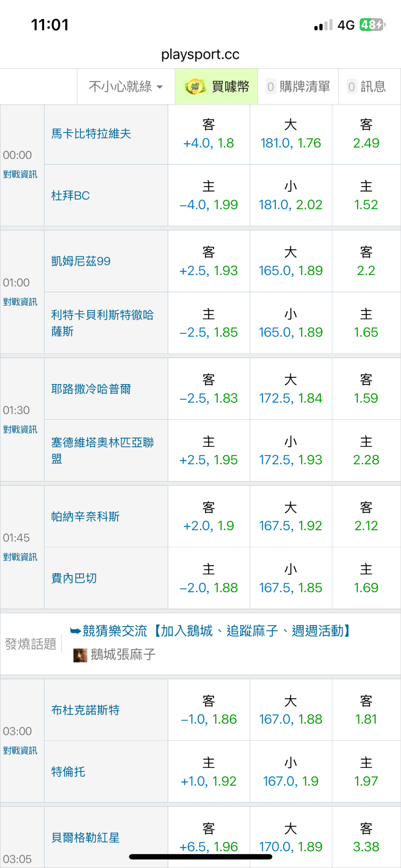The width and height of the screenshot is (401, 868).
Task: Click the coin icon beside 買噱幣
Action: 195,87
